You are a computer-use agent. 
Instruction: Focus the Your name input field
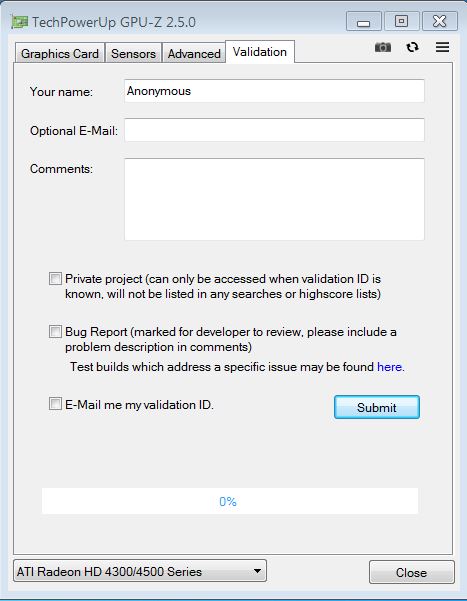(x=274, y=91)
